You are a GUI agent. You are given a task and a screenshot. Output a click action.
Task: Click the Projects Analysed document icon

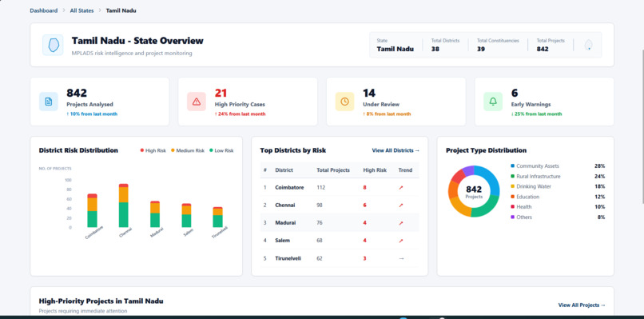(x=49, y=102)
